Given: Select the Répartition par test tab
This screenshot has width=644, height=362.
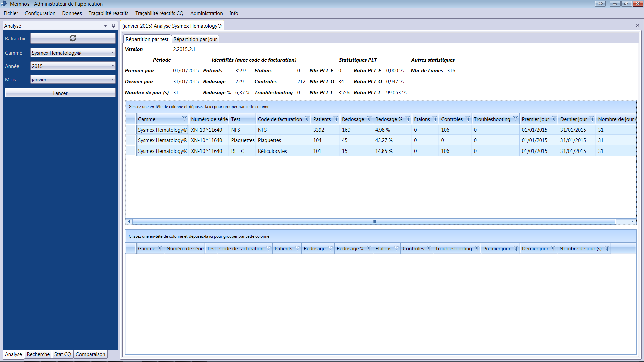Looking at the screenshot, I should pos(147,39).
